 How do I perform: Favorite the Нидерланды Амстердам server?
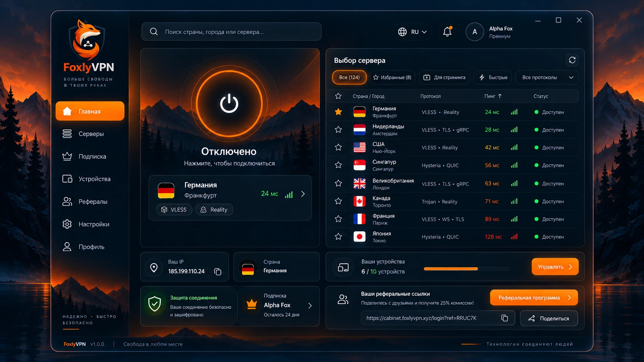338,130
